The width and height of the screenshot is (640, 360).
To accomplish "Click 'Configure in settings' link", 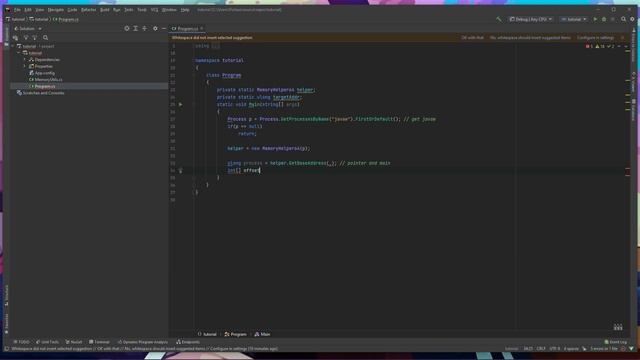I will click(595, 38).
